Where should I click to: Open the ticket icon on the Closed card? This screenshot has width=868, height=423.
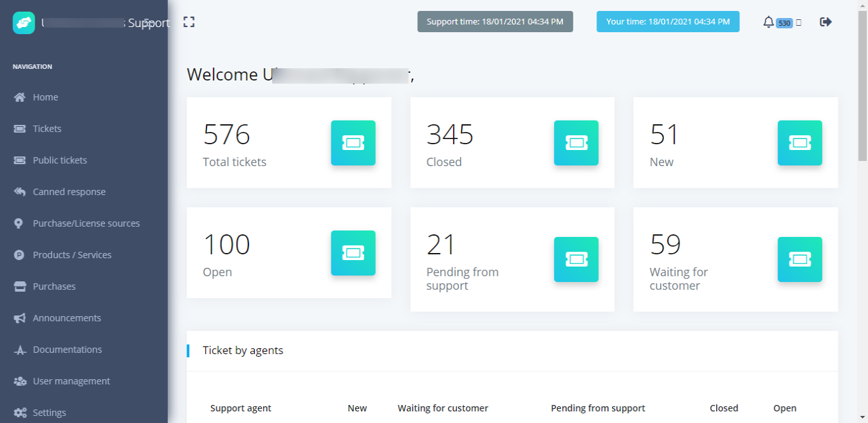[575, 143]
